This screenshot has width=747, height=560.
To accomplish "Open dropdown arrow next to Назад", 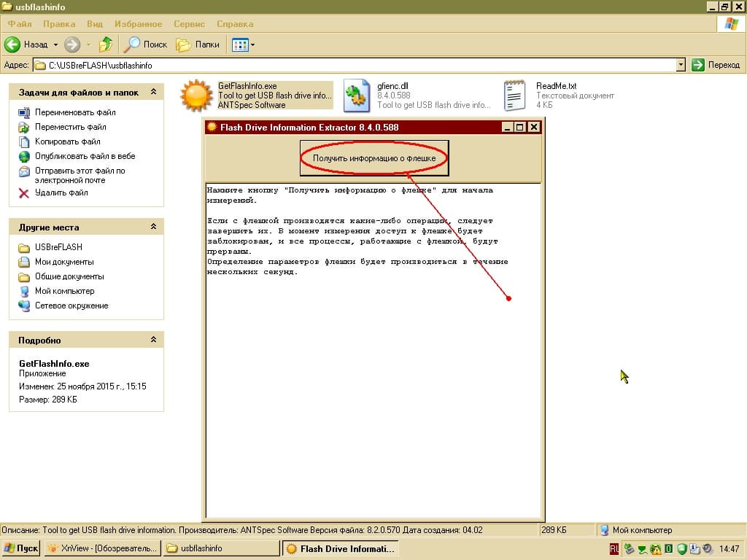I will (55, 44).
